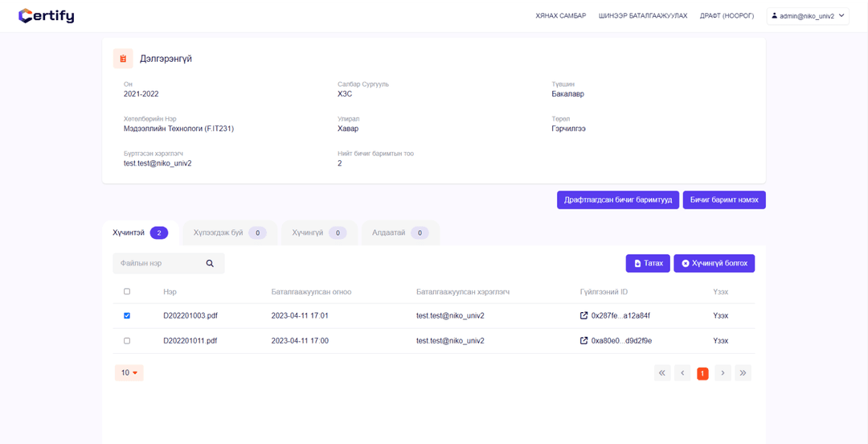Check the D202201011.pdf row checkbox
The width and height of the screenshot is (868, 444).
click(x=127, y=340)
